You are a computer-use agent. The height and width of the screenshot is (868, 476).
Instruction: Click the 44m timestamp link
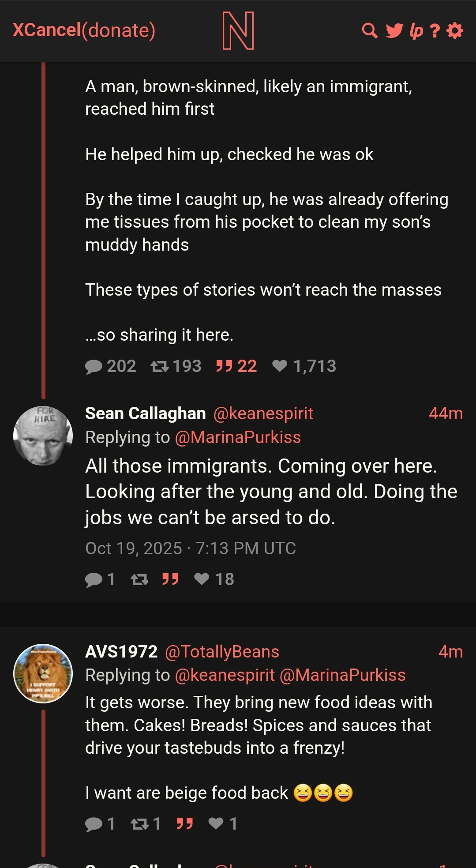tap(446, 413)
